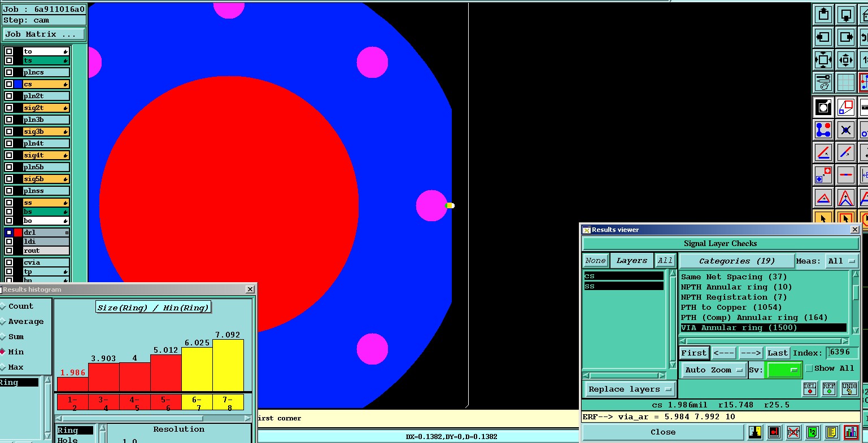Select PTH to Copper (1054) category
The image size is (868, 443).
[x=763, y=308]
